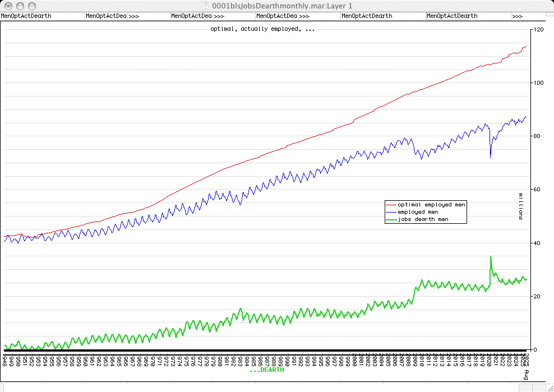Click the green line swatch in legend
This screenshot has width=554, height=392.
(x=391, y=219)
